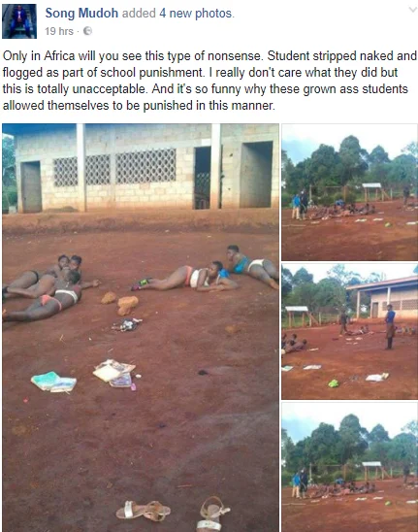Open the poster's profile picture
Viewport: 418px width, 532px height.
click(x=19, y=21)
